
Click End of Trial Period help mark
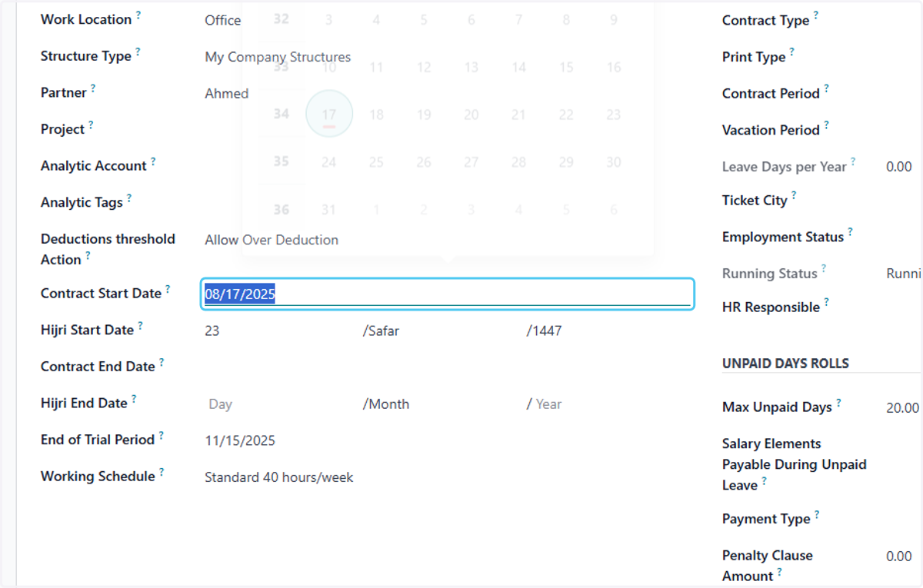click(162, 435)
